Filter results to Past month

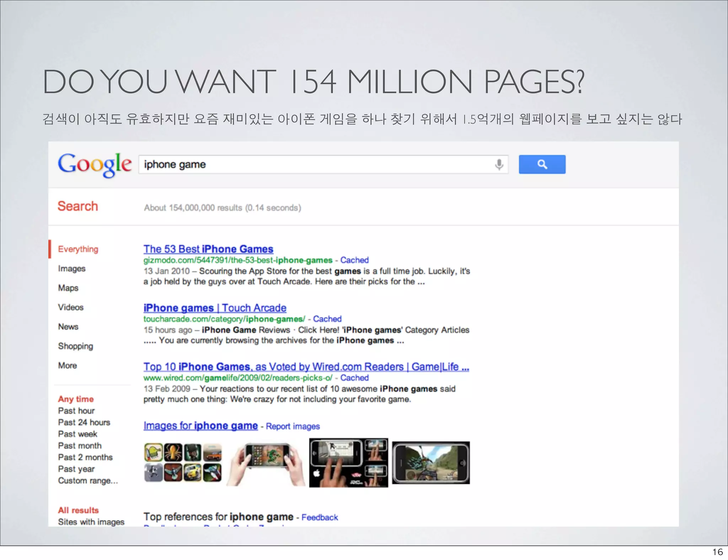[80, 446]
